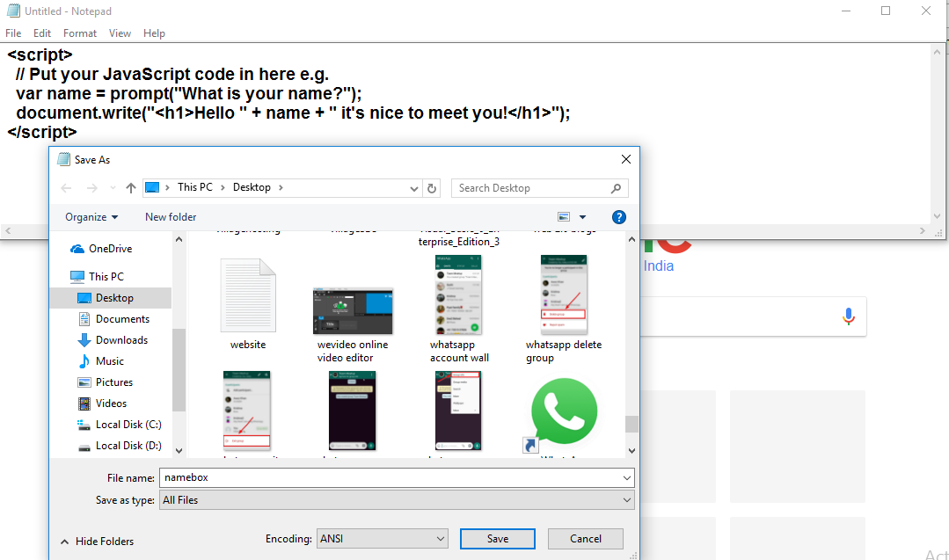
Task: Click the search magnifier in Search Desktop
Action: (x=617, y=187)
